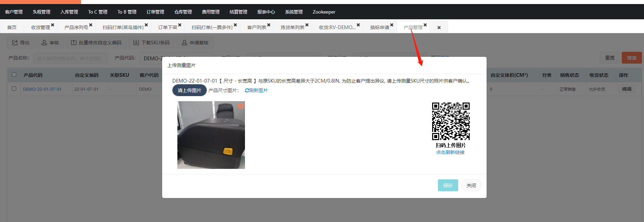
Task: Close the 产品管理 tab
Action: click(x=425, y=25)
